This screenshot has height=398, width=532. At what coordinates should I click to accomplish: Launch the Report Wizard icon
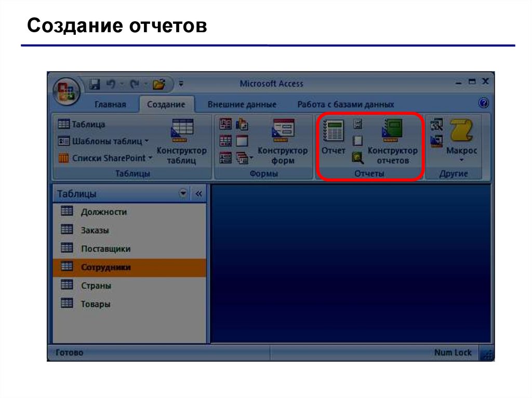coord(357,158)
